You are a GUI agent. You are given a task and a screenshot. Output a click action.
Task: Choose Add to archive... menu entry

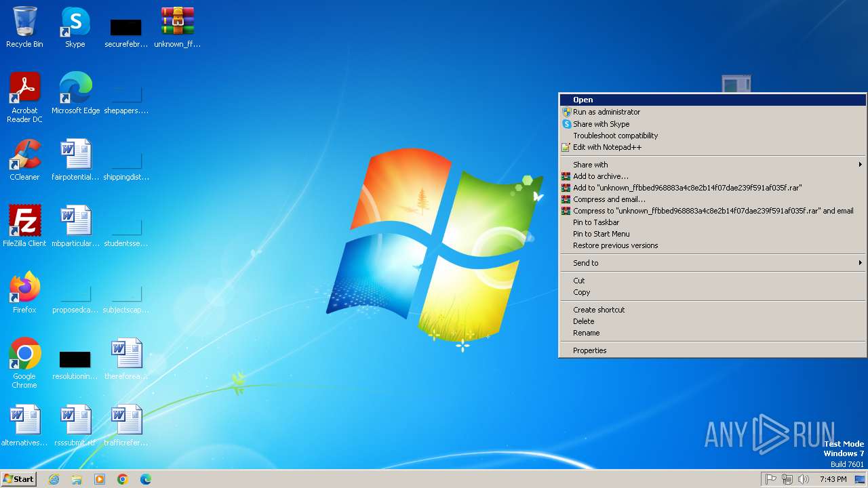[713, 176]
